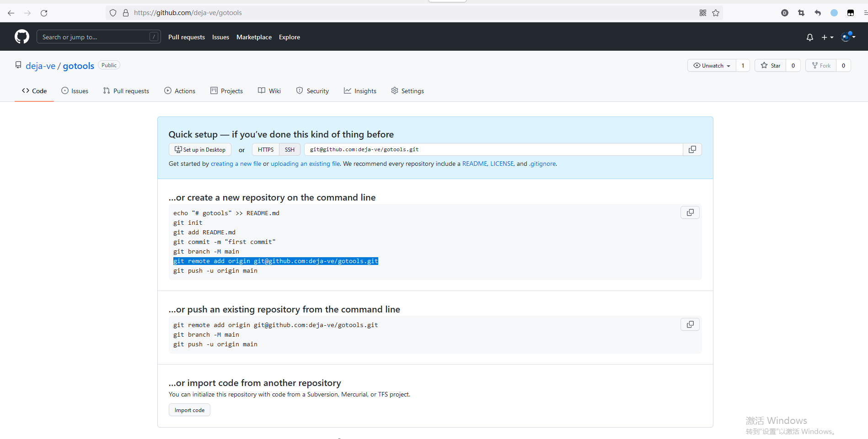Copy the push existing repository commands
This screenshot has width=868, height=439.
tap(690, 324)
